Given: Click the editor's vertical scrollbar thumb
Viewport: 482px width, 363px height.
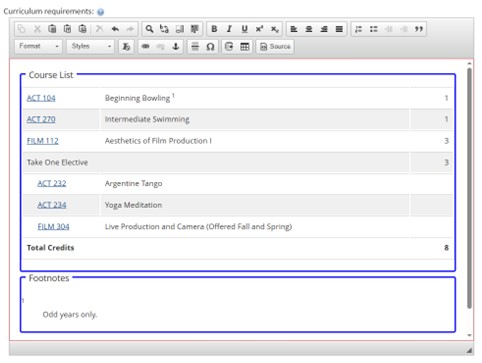Looking at the screenshot, I should click(x=469, y=188).
